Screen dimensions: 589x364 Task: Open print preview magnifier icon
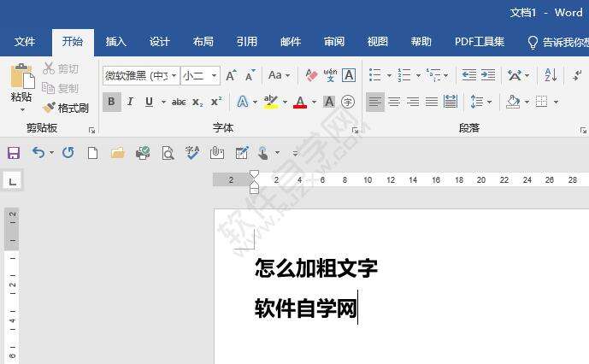pyautogui.click(x=168, y=153)
